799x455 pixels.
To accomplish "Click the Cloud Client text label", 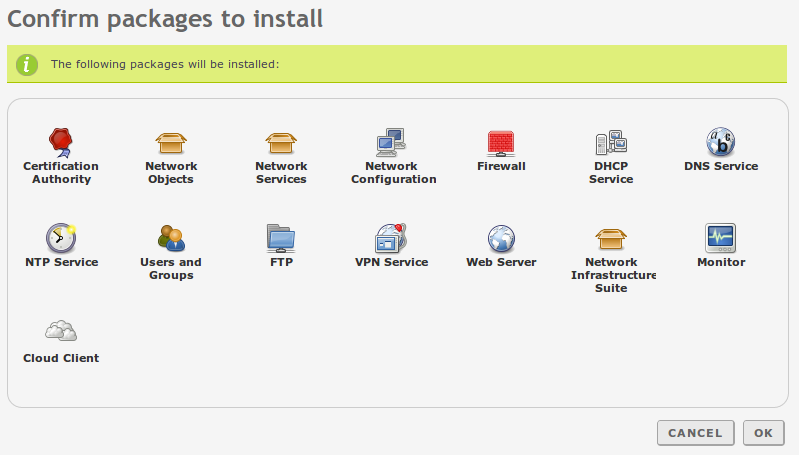I will point(61,358).
